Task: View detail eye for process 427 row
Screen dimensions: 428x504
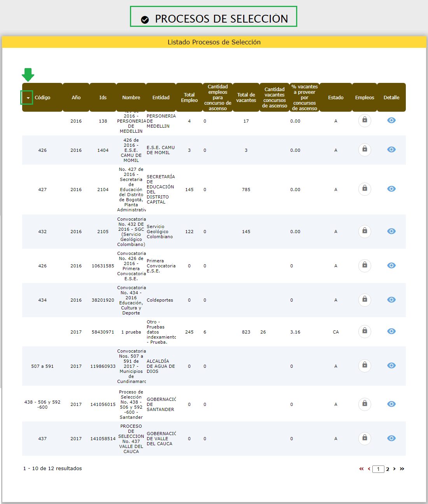Action: [391, 189]
